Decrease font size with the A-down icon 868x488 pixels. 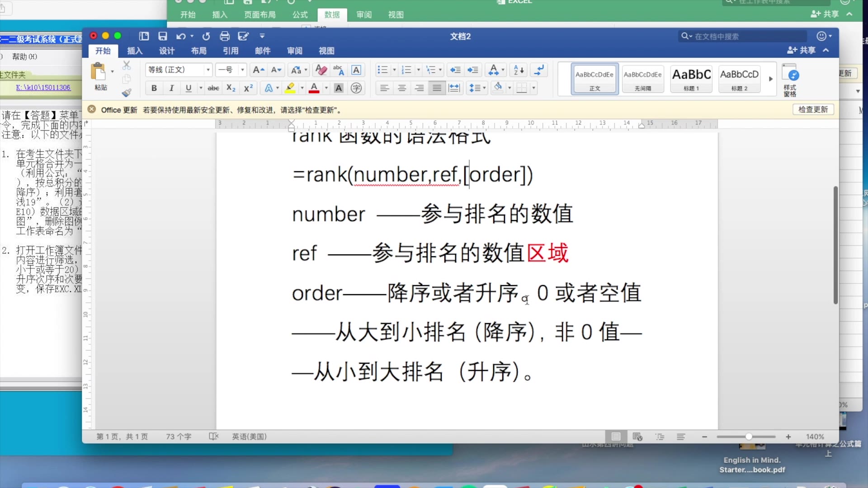coord(276,70)
